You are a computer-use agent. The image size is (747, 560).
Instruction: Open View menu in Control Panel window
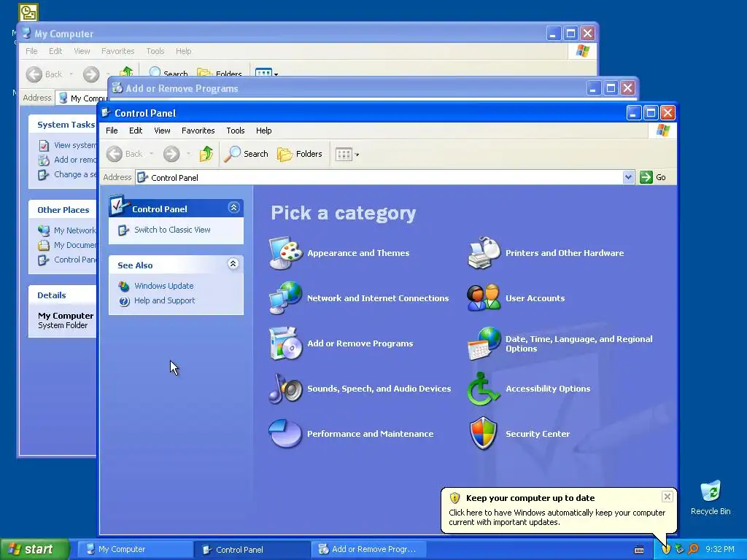pyautogui.click(x=162, y=131)
